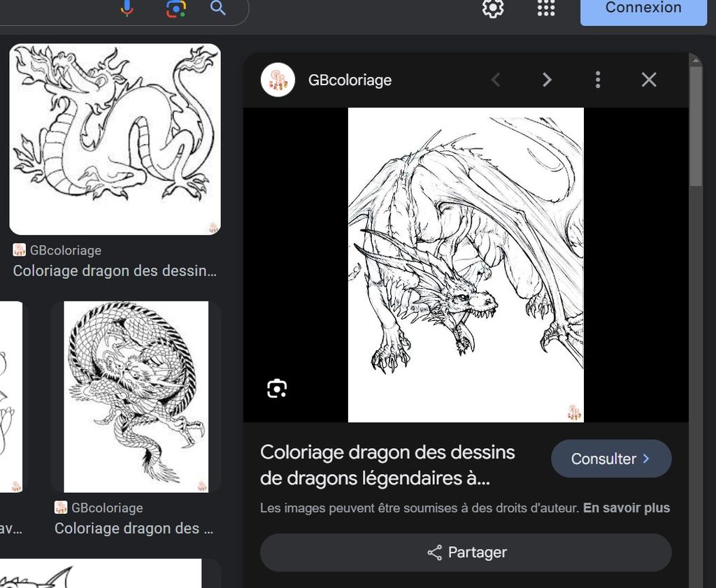Search inside the image with the Lens icon

tap(277, 389)
